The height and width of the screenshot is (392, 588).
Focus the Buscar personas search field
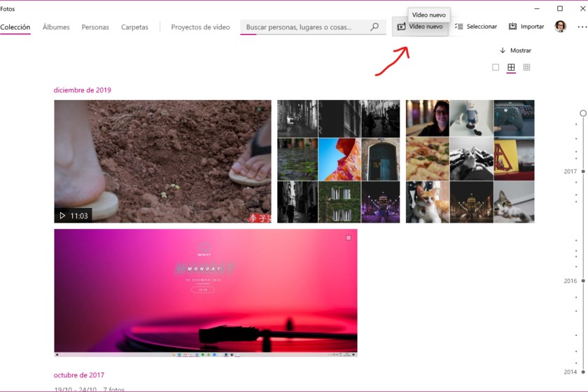pyautogui.click(x=313, y=27)
